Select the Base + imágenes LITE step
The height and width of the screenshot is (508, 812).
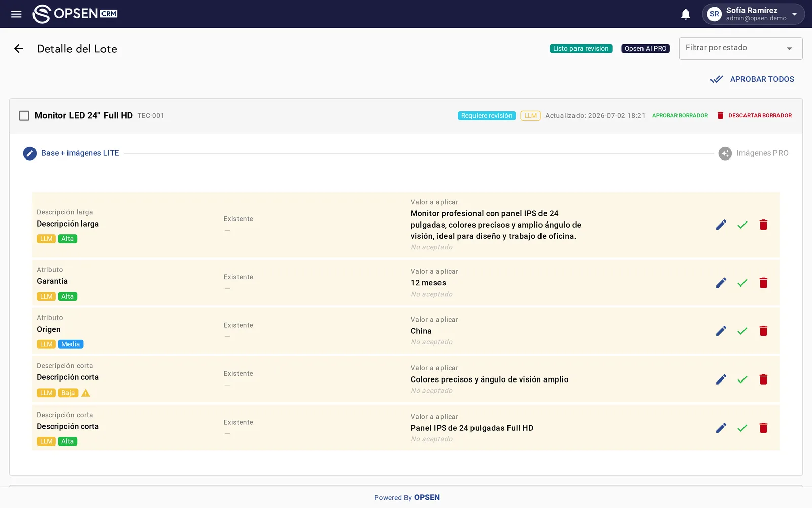[x=71, y=153]
